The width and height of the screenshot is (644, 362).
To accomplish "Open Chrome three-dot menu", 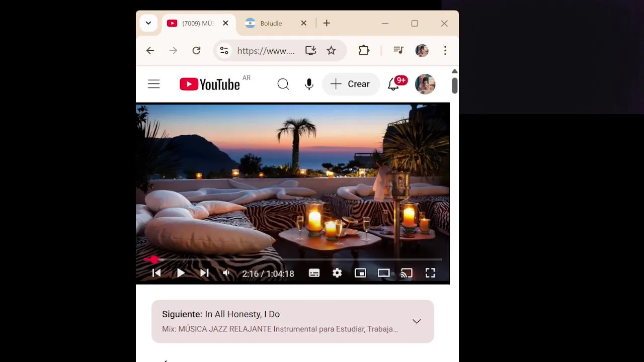I will [x=445, y=51].
